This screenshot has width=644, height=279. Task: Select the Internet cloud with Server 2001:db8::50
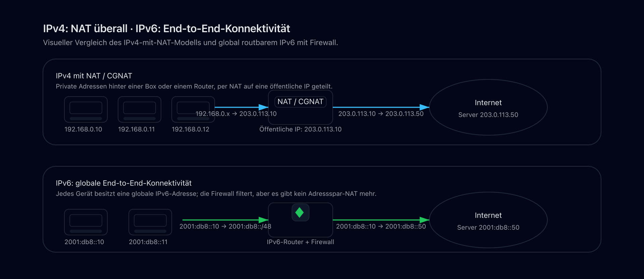pyautogui.click(x=488, y=220)
